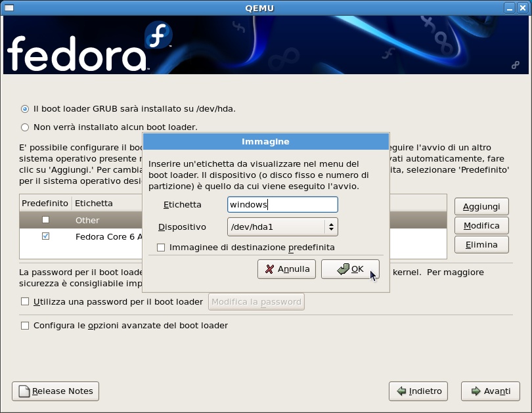Tick Predefinito checkbox for Other entry
The width and height of the screenshot is (532, 413).
click(45, 220)
